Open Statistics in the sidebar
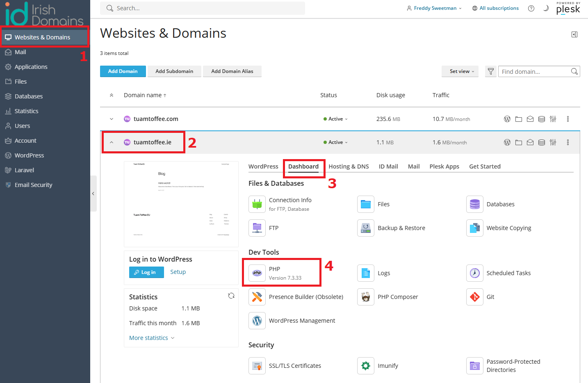The image size is (588, 383). click(x=45, y=111)
